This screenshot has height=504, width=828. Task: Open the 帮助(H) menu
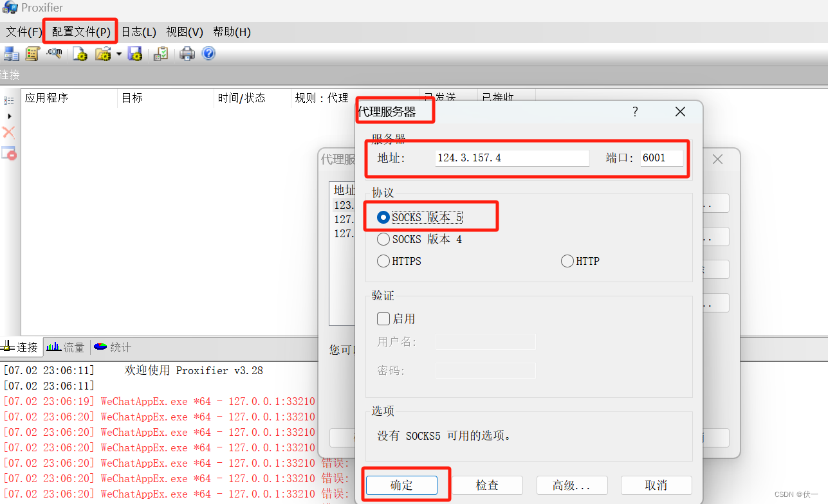click(x=232, y=32)
